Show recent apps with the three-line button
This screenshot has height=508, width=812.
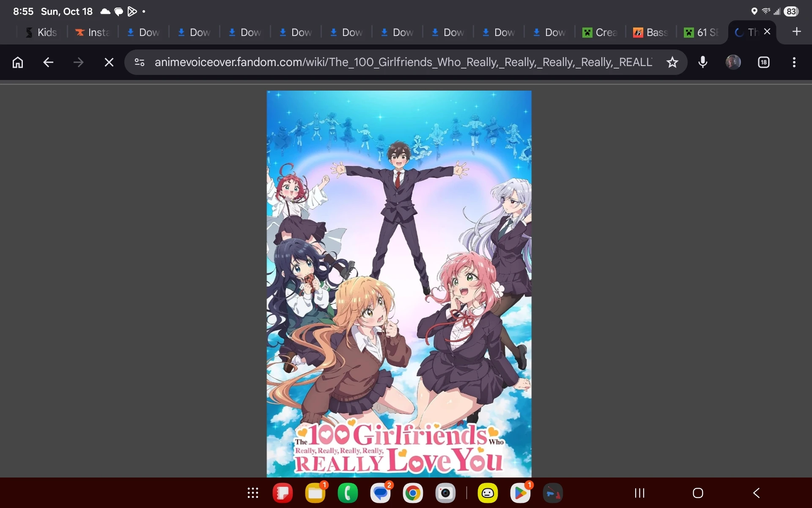[639, 493]
